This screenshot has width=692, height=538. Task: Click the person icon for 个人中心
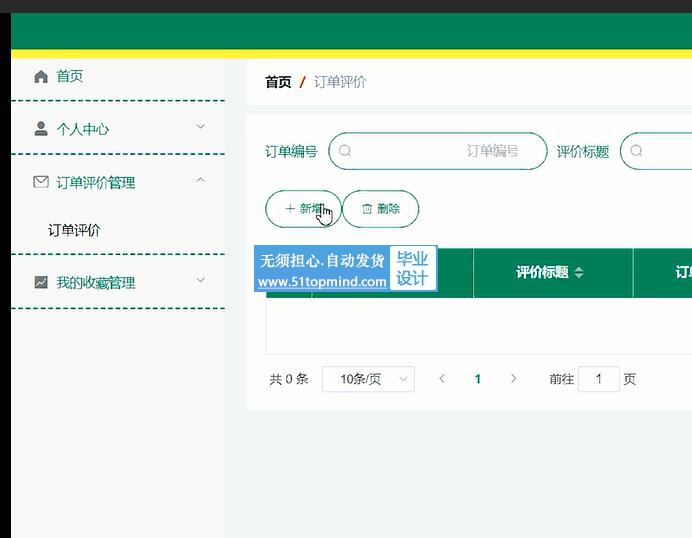[41, 129]
